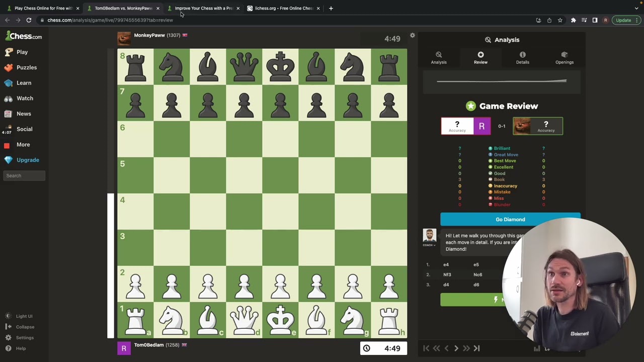Click the Go Diamond button

point(510,219)
